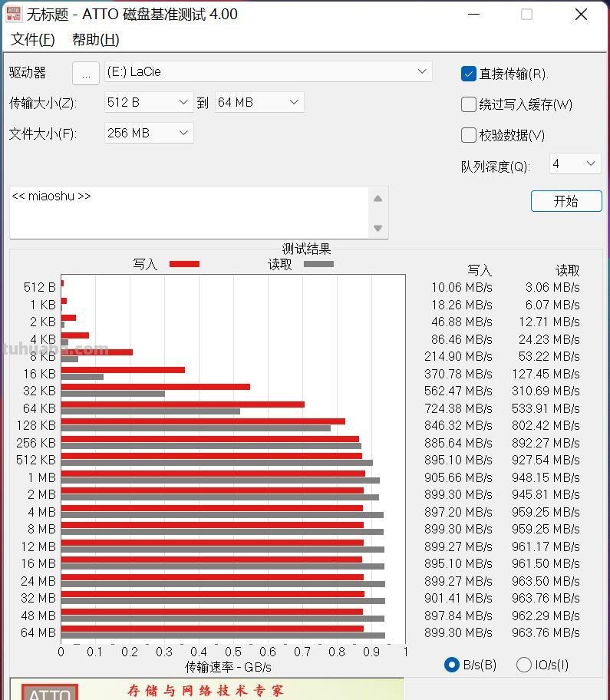
Task: Click the 1 MB read value 948.15 MB/s
Action: [546, 477]
